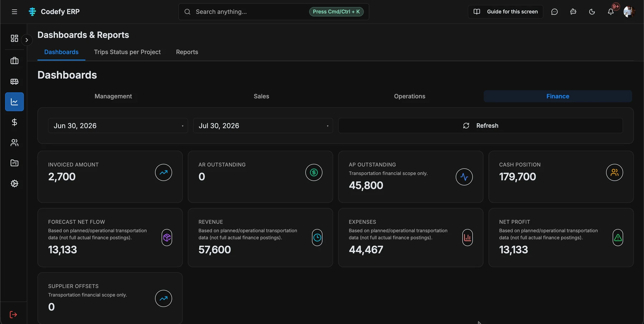Open the Jun 30, 2026 start date dropdown
This screenshot has width=644, height=324.
[118, 126]
